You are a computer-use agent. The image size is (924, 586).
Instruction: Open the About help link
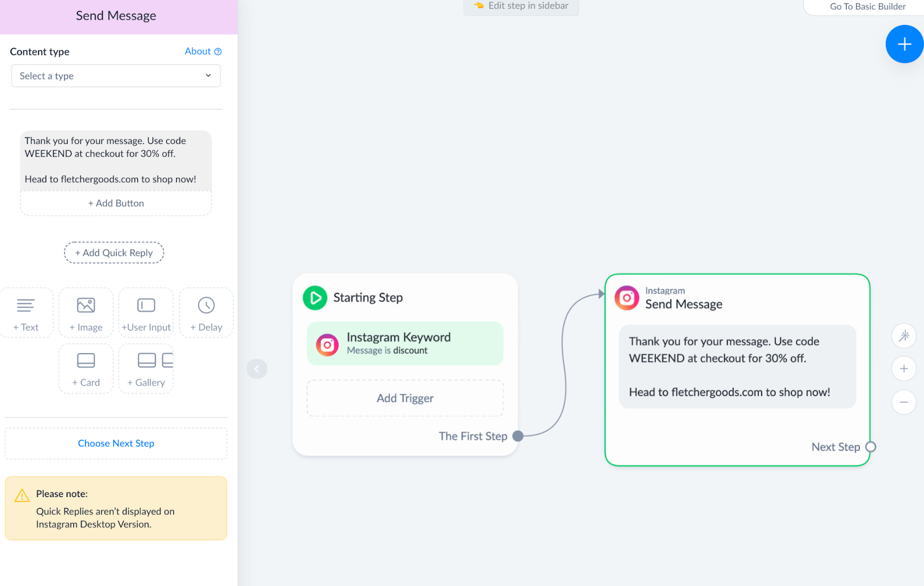click(203, 51)
